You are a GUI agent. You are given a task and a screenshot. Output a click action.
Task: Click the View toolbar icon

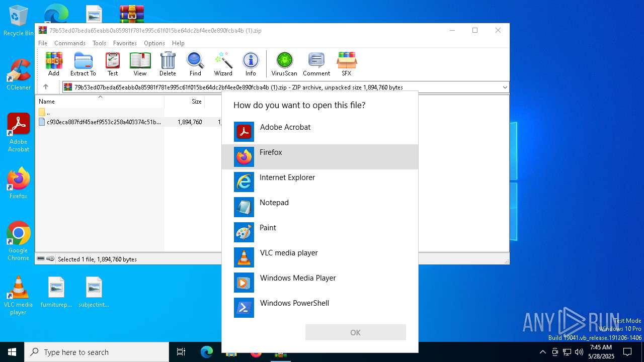click(140, 64)
